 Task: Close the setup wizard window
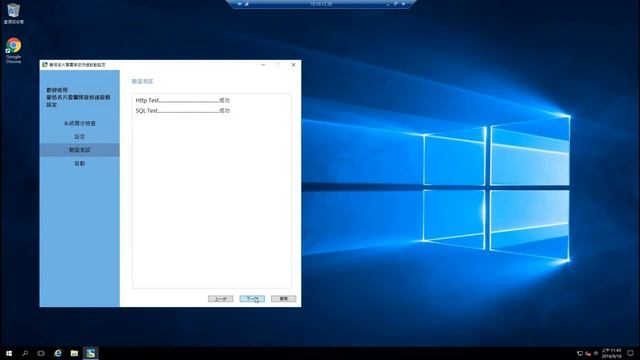point(293,64)
